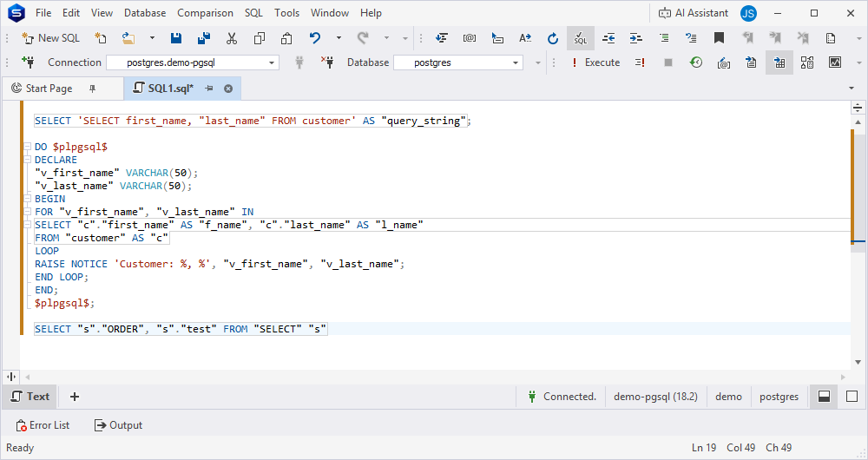Toggle results as text output icon
The image size is (868, 460).
coord(751,62)
